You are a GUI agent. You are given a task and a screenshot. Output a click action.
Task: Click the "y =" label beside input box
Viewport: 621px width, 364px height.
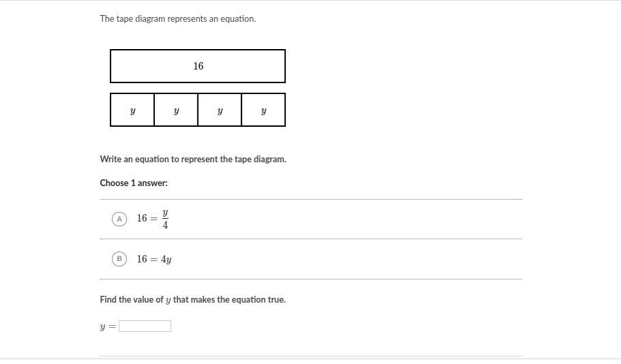click(x=108, y=327)
